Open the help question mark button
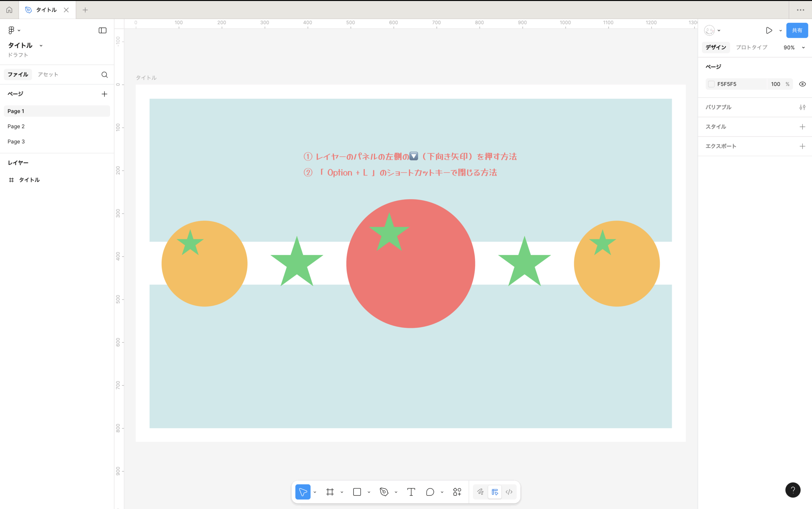This screenshot has width=812, height=509. pos(792,490)
